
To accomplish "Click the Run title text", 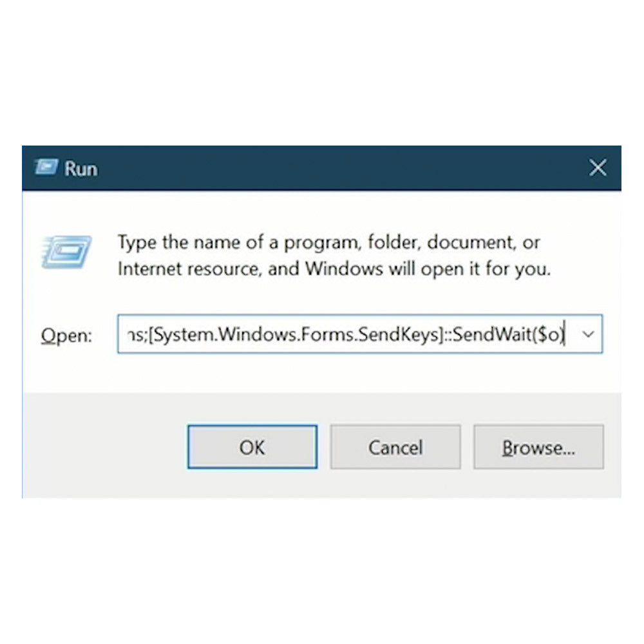I will tap(81, 169).
